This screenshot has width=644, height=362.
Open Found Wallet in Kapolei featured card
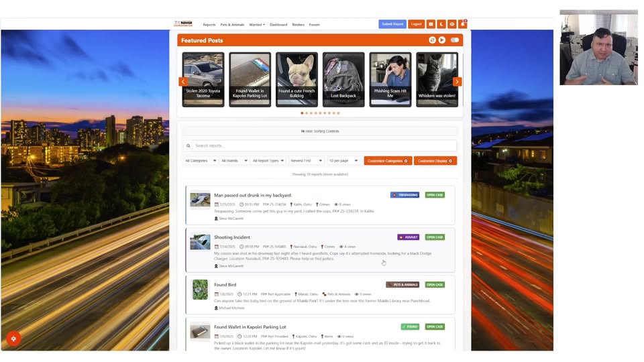click(250, 80)
